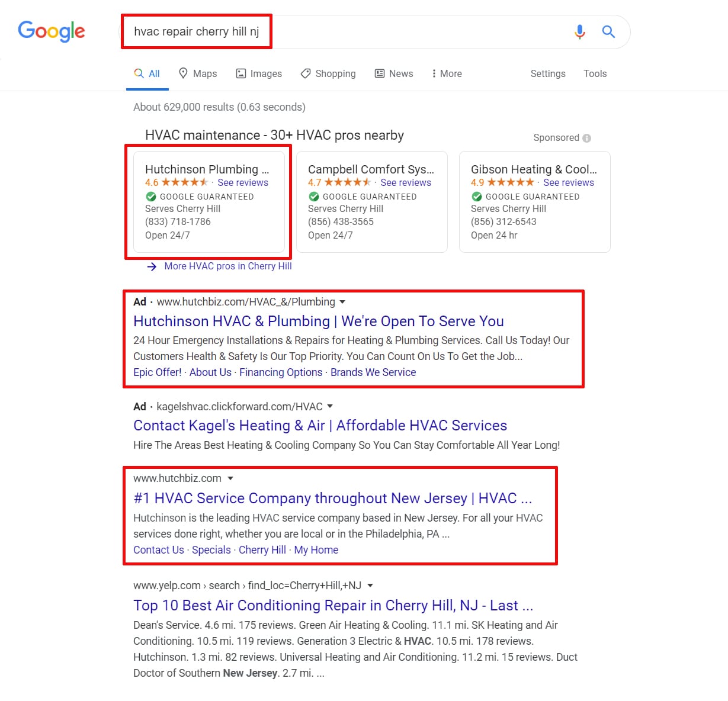Open Yelp Top 10 Best Air Conditioning result
Image resolution: width=728 pixels, height=701 pixels.
coord(333,605)
